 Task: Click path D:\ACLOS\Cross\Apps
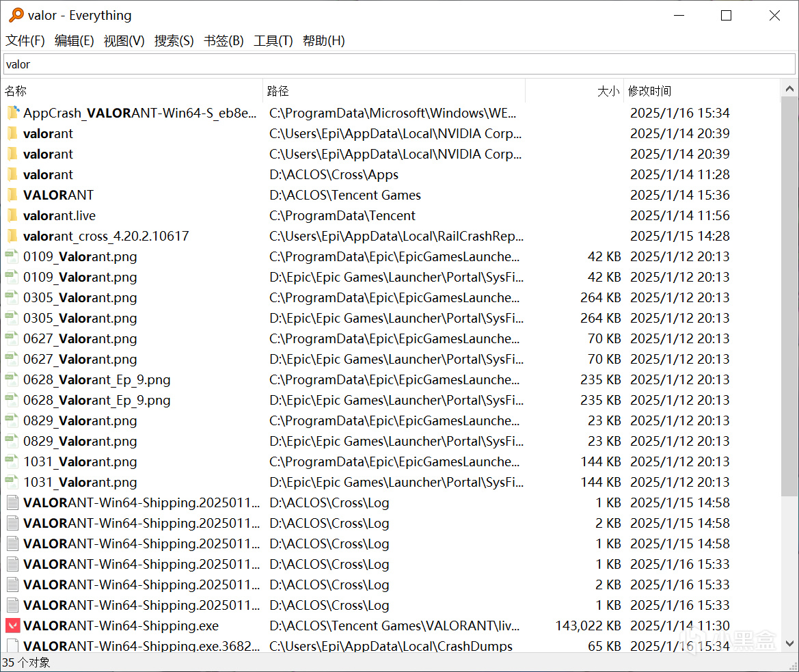(334, 175)
